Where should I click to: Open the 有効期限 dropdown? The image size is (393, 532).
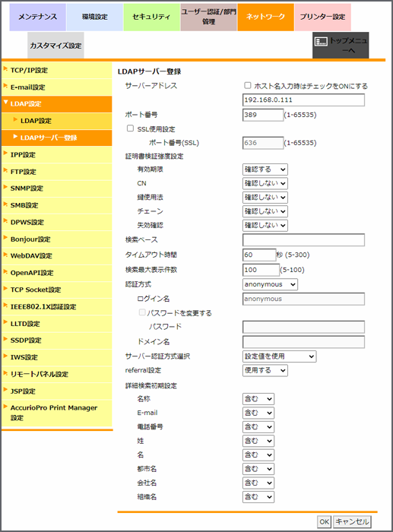coord(265,169)
